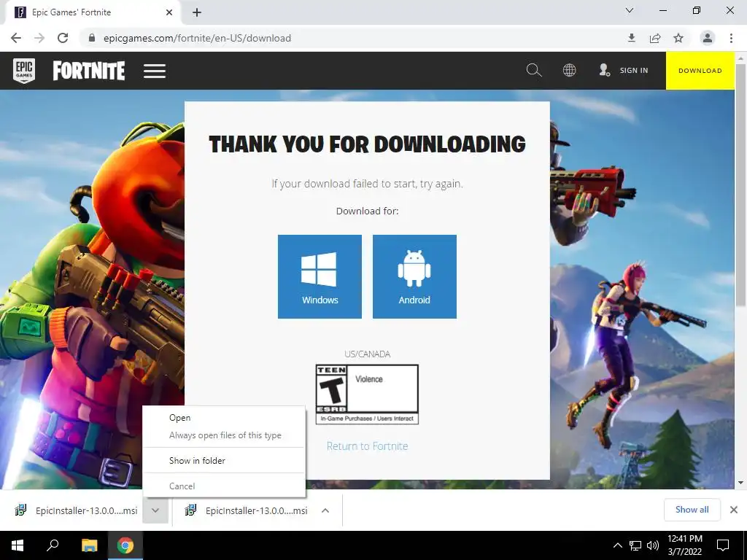Bookmark this page with the star icon
This screenshot has width=747, height=560.
pos(678,38)
